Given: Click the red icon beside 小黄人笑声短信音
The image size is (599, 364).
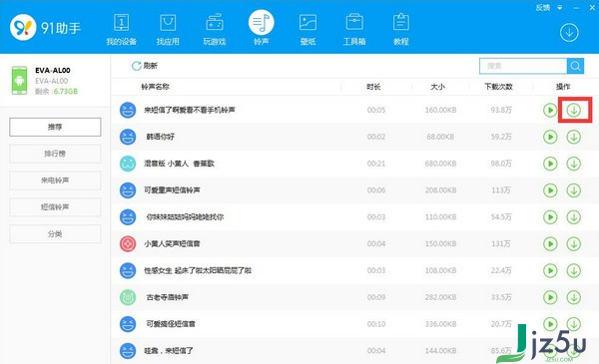Looking at the screenshot, I should (128, 243).
